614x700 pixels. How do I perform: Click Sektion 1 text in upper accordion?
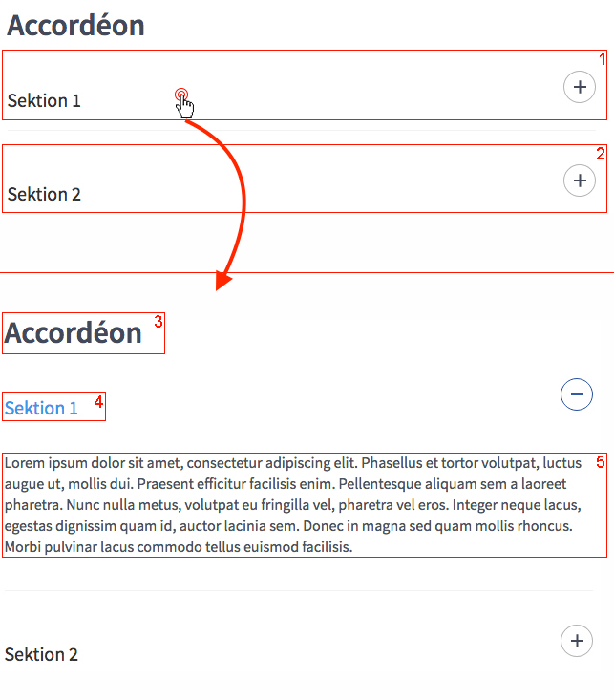pyautogui.click(x=44, y=100)
